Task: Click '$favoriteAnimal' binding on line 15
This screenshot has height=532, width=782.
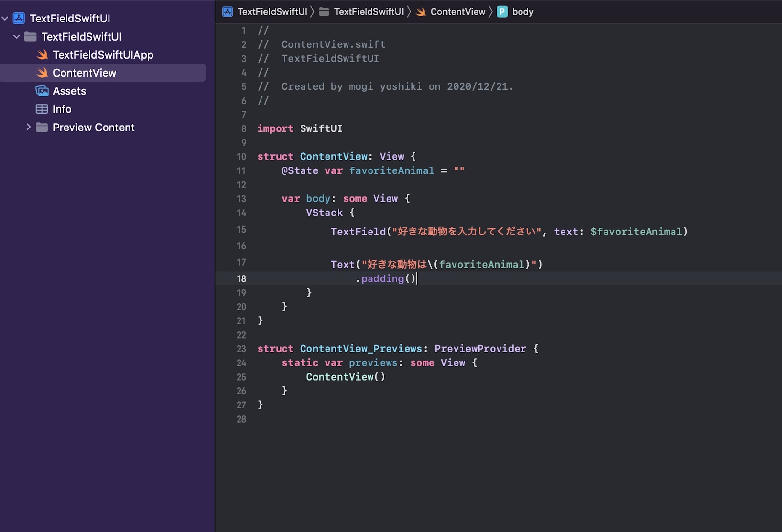Action: 636,232
